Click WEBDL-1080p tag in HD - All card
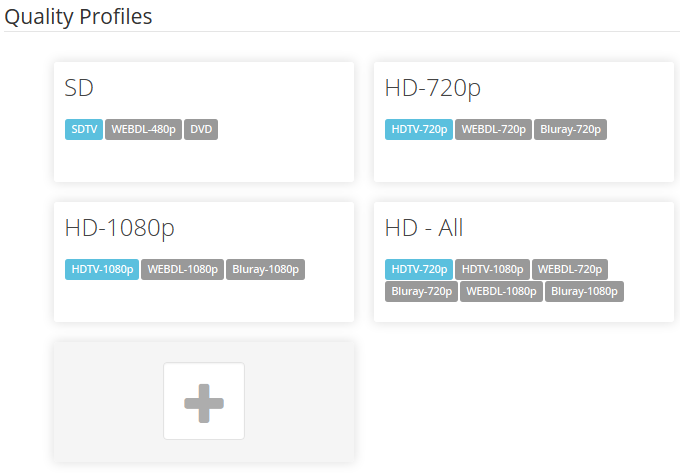The width and height of the screenshot is (680, 473). 501,291
